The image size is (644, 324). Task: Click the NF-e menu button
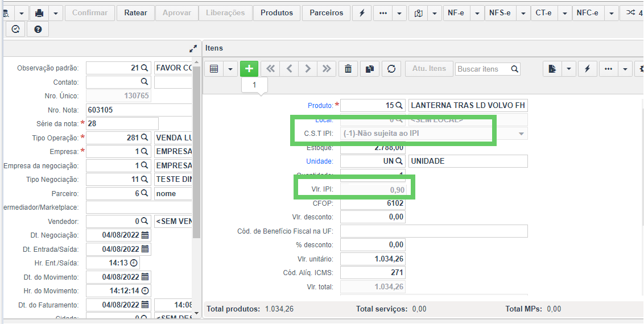point(456,13)
